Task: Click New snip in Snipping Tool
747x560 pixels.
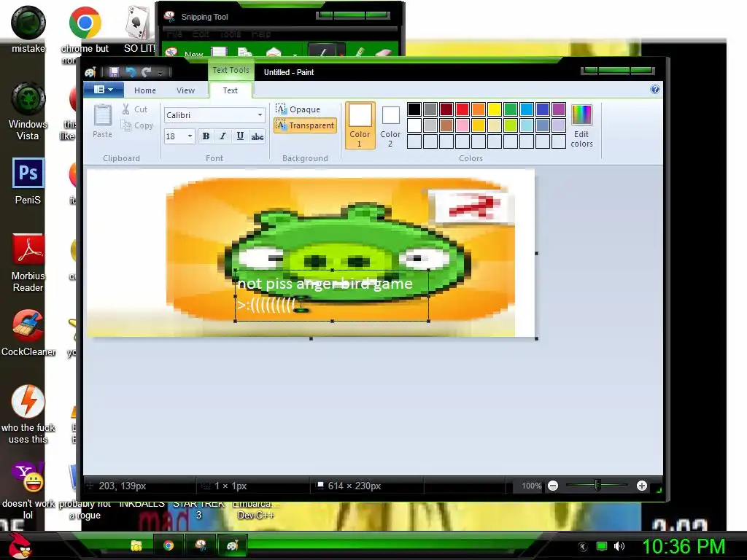Action: [185, 53]
